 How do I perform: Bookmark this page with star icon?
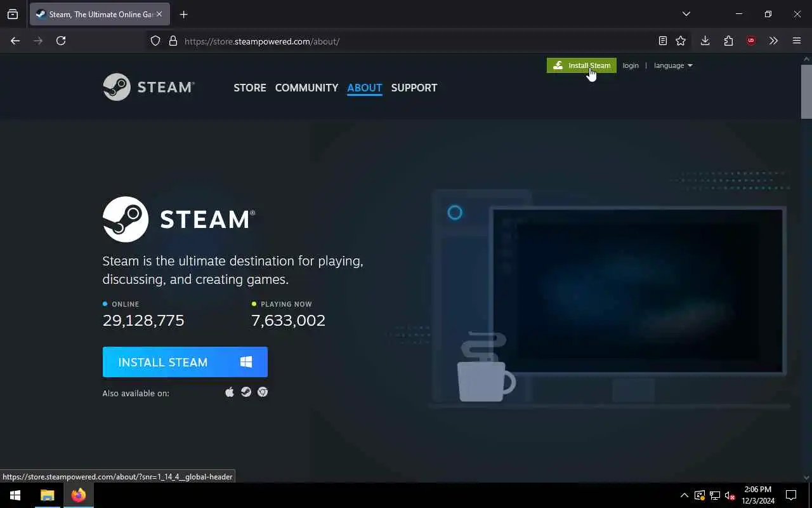click(x=681, y=41)
